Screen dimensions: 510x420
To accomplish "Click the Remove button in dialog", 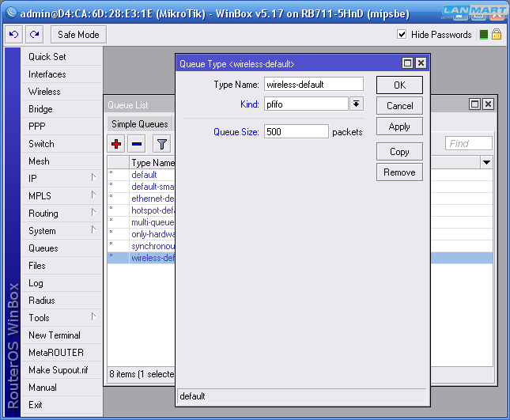I will tap(399, 172).
